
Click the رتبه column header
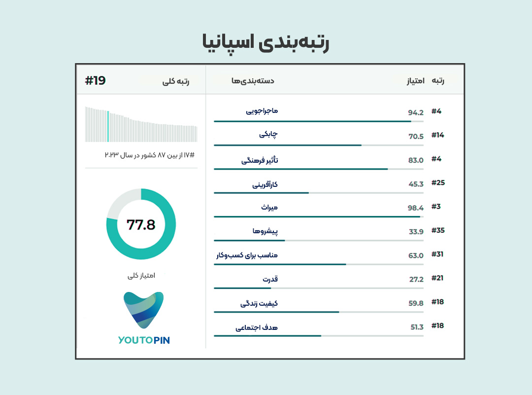438,80
